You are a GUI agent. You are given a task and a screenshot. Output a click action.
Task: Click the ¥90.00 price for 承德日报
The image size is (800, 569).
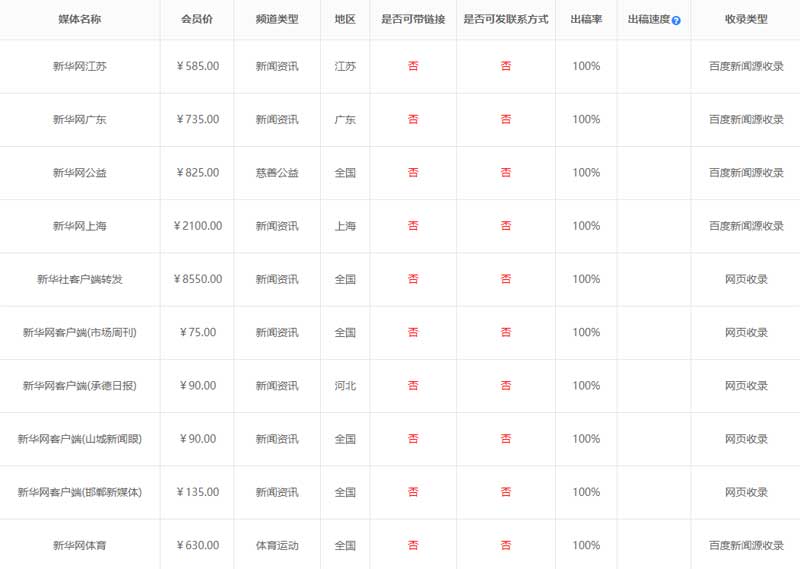(x=197, y=386)
